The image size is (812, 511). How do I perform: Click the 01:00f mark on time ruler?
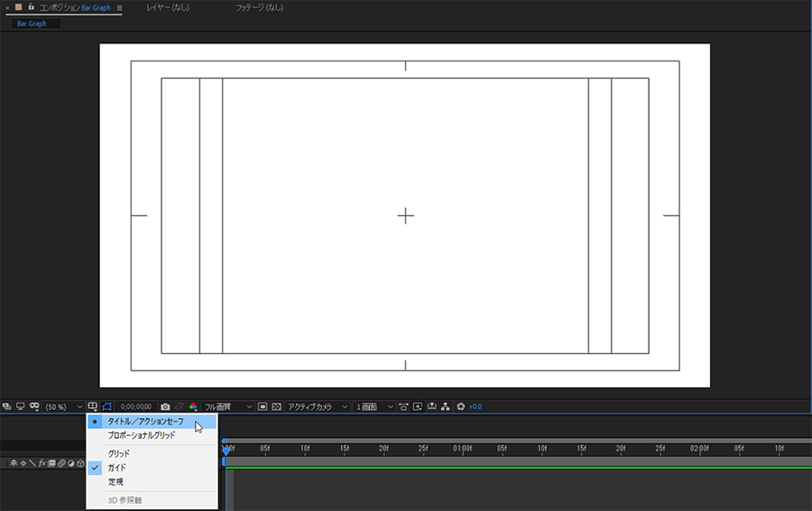point(463,448)
